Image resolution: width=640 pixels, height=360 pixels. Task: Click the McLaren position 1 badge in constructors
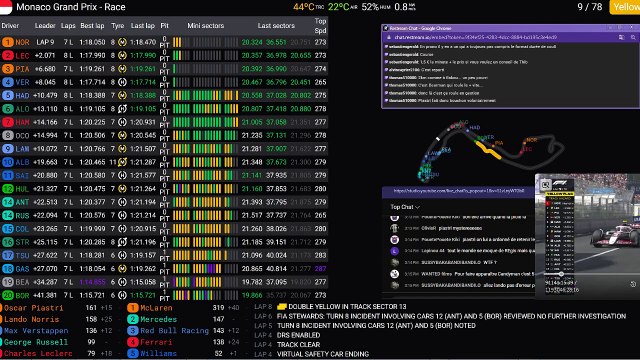click(133, 308)
